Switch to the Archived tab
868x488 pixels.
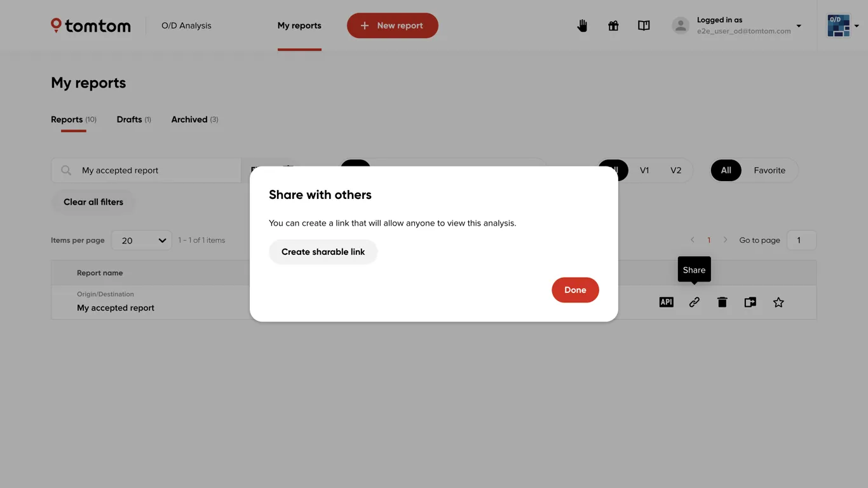[194, 119]
